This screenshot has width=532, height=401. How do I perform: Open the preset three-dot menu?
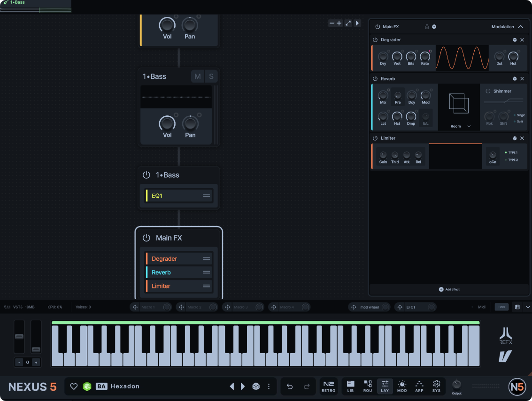pyautogui.click(x=269, y=386)
